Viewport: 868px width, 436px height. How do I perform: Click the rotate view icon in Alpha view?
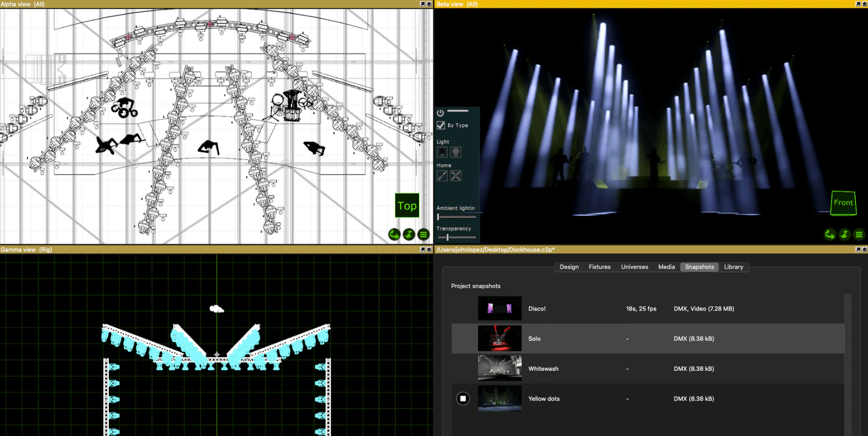tap(394, 234)
